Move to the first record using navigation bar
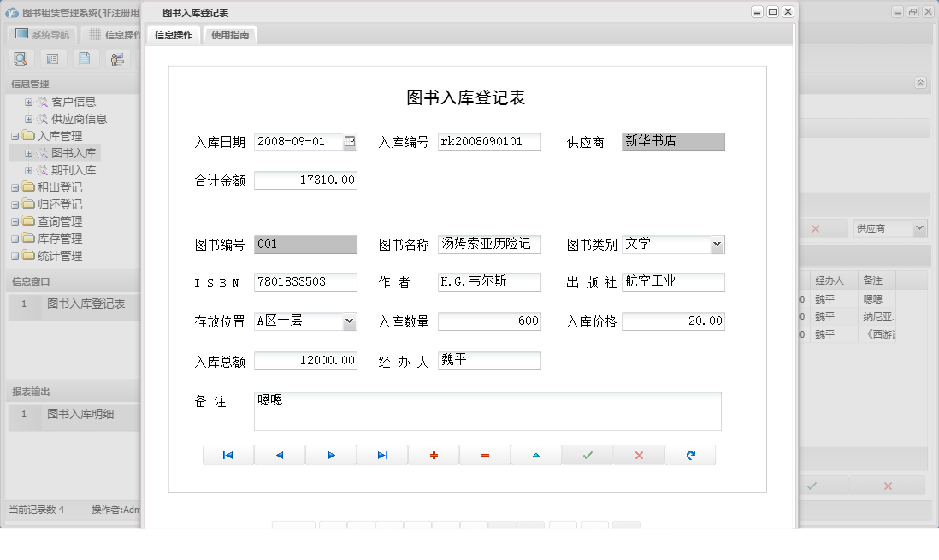 click(x=228, y=454)
